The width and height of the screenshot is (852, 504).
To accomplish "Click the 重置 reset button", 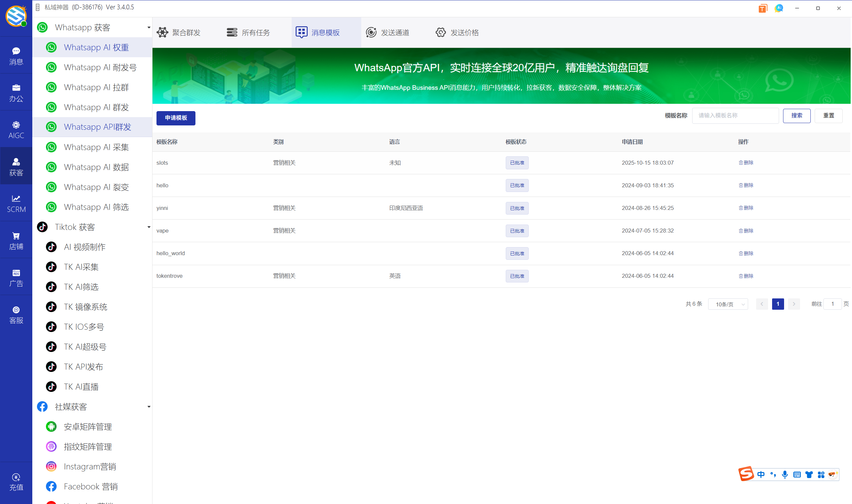I will (x=828, y=116).
